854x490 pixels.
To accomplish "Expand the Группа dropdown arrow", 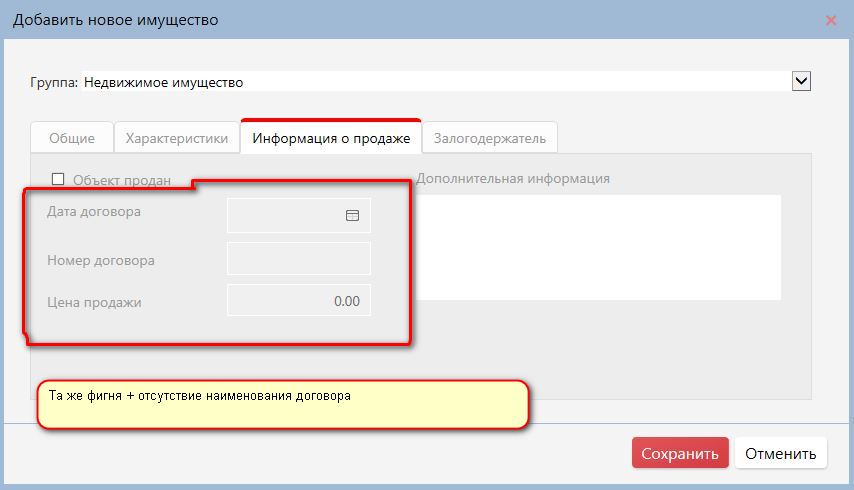I will tap(800, 82).
